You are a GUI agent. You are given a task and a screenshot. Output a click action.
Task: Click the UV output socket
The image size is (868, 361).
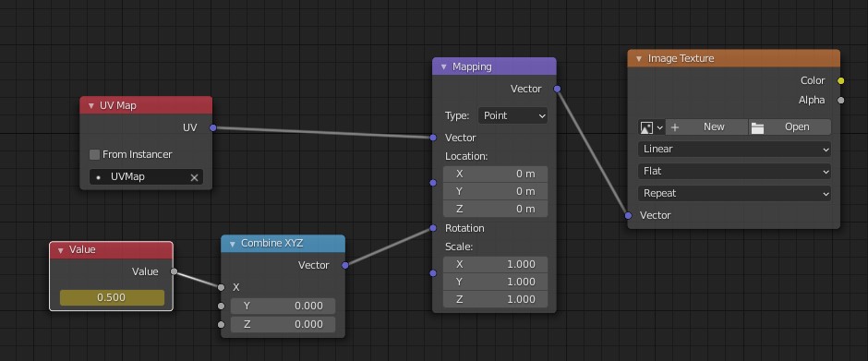click(x=213, y=128)
